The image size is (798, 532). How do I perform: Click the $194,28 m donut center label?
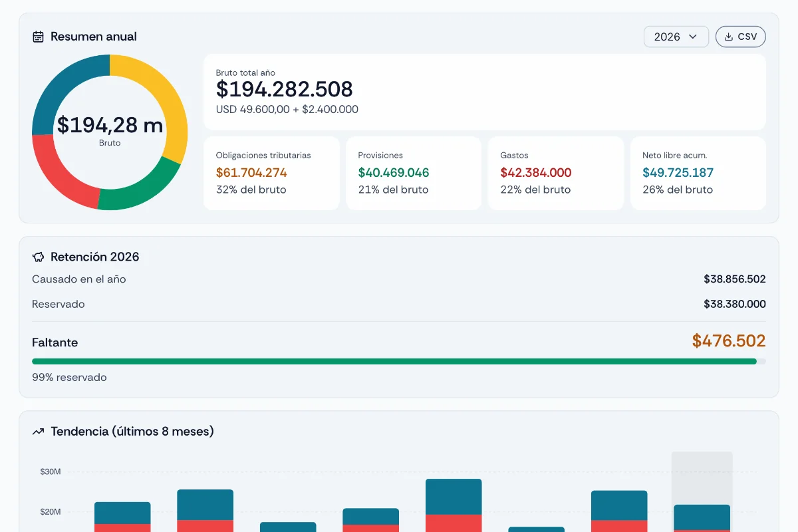tap(110, 125)
